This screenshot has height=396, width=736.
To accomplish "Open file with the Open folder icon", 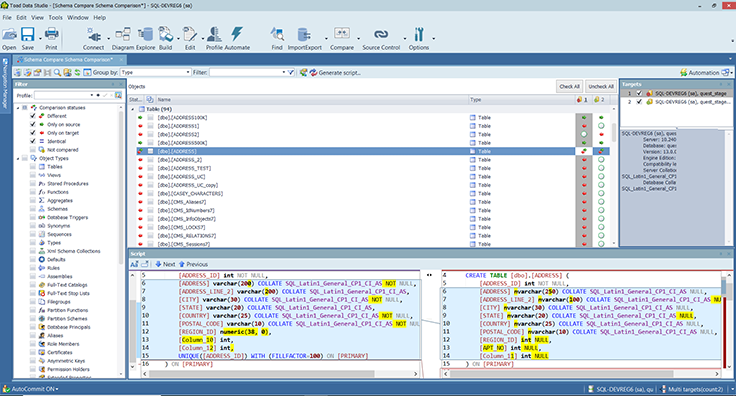I will [x=9, y=34].
